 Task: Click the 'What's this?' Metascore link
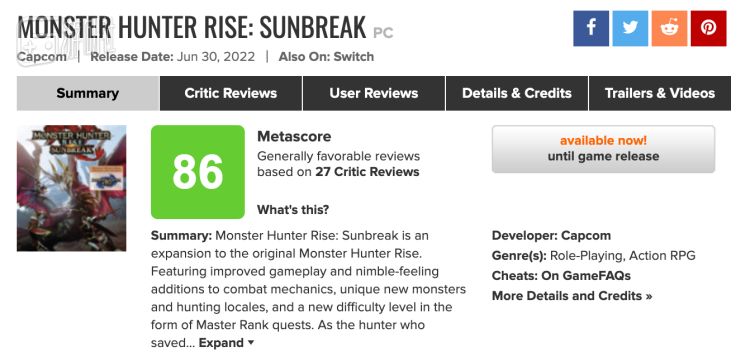pyautogui.click(x=293, y=210)
